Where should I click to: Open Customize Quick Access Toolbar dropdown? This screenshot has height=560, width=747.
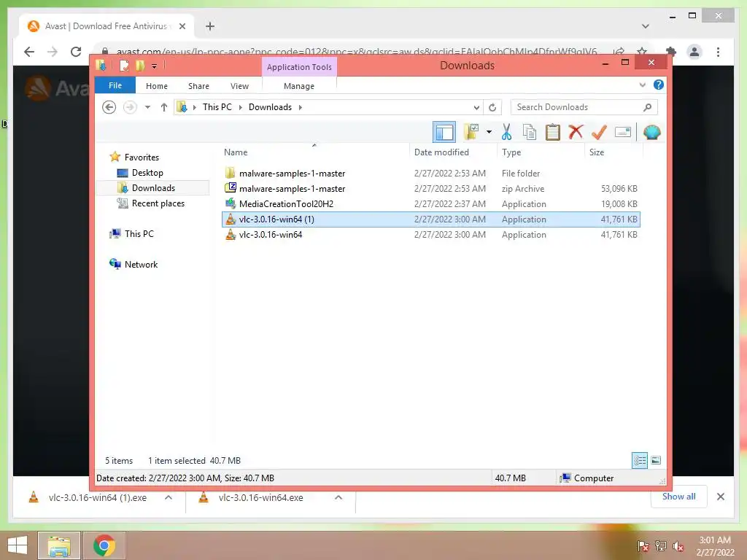[155, 66]
